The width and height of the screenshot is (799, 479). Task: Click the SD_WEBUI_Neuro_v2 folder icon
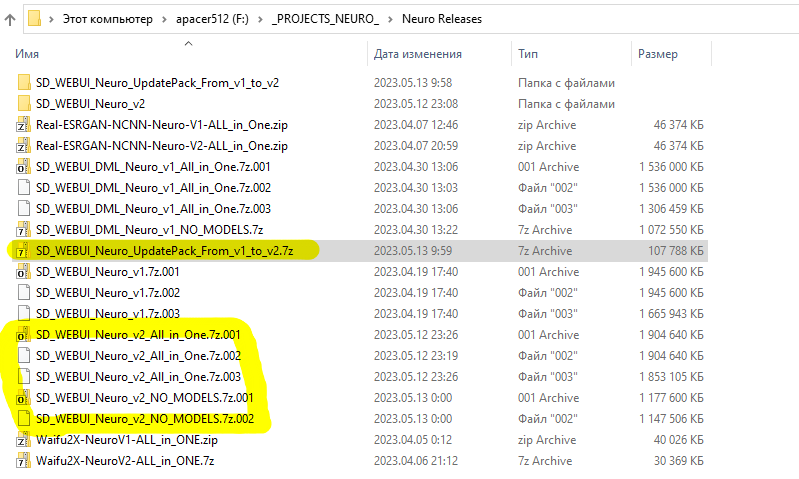[x=23, y=103]
